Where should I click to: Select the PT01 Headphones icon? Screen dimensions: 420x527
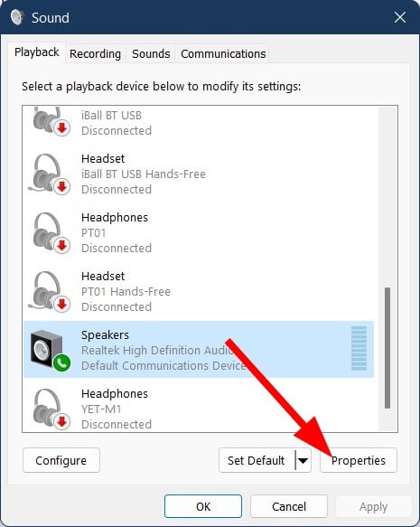click(51, 232)
